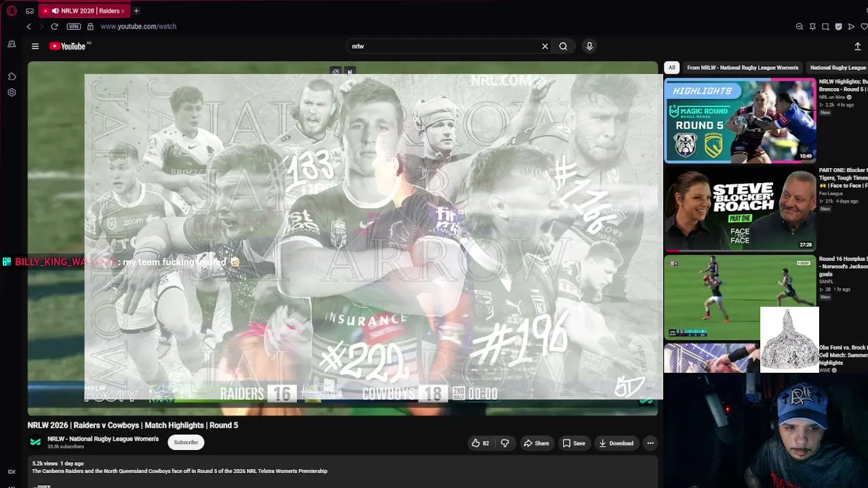Download the video

[616, 443]
